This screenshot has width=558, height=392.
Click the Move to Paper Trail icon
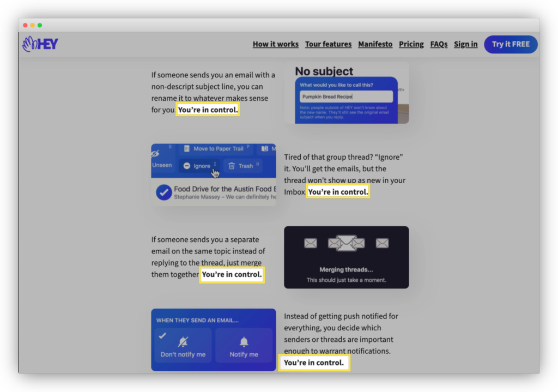pyautogui.click(x=186, y=149)
